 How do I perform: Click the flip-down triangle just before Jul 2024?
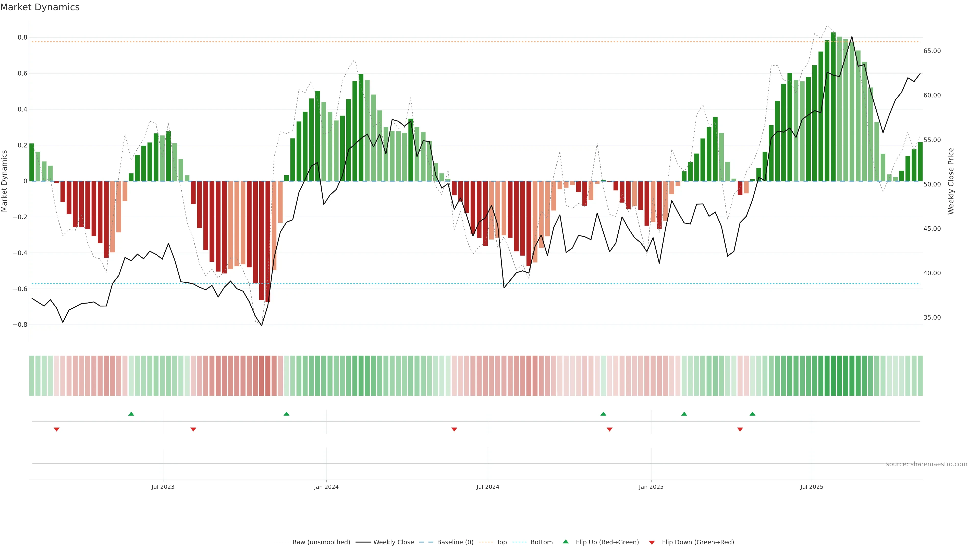(454, 429)
